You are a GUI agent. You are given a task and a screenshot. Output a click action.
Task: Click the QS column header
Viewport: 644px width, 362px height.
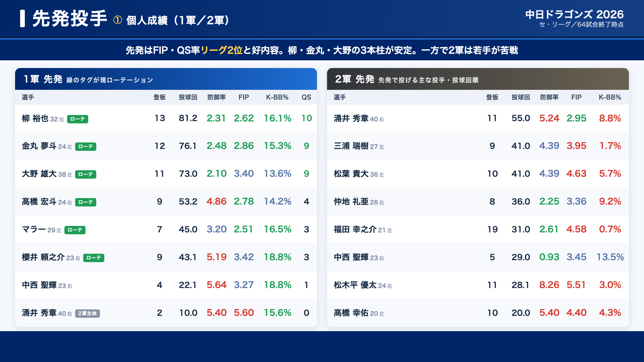coord(306,97)
